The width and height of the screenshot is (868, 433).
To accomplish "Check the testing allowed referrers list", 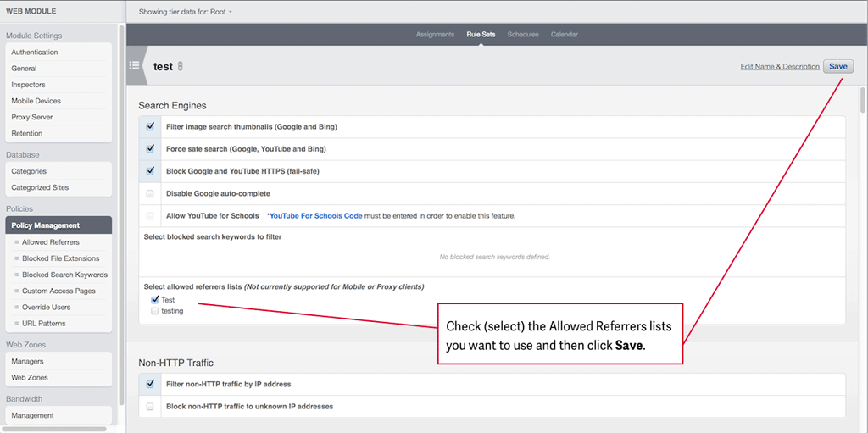I will (155, 311).
